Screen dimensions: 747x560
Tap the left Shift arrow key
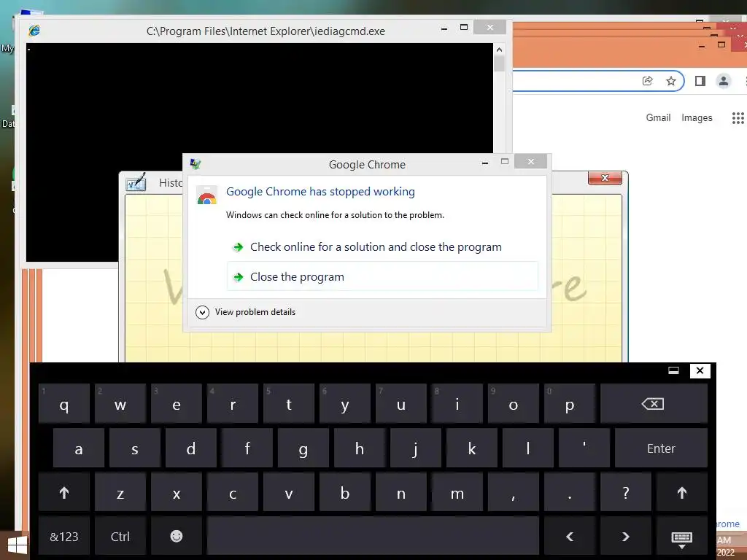click(x=64, y=493)
